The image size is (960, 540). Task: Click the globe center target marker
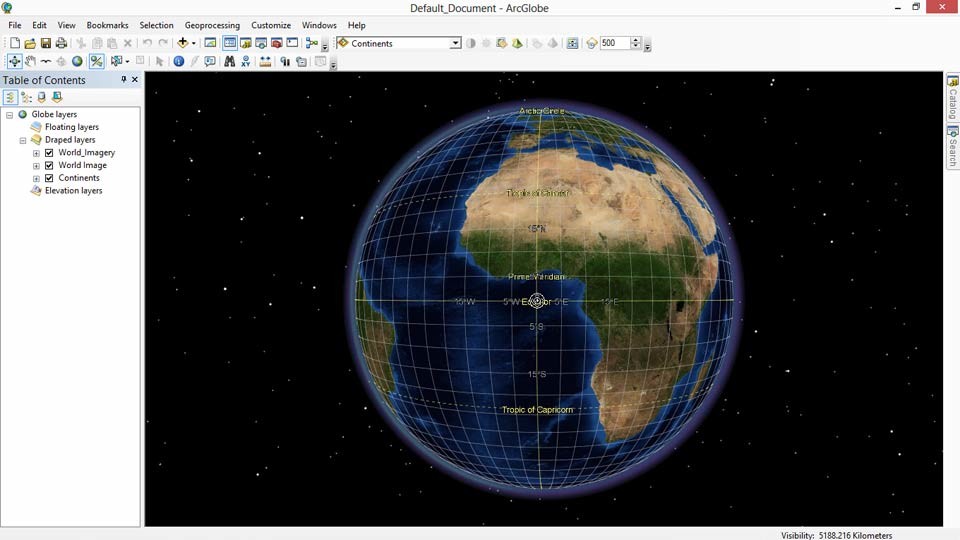[x=537, y=301]
